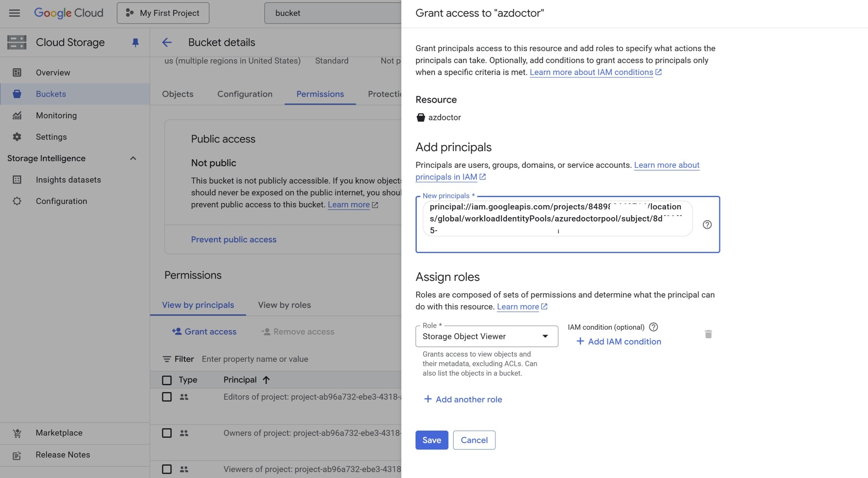Click the Cloud Storage product icon
868x478 pixels.
click(x=17, y=42)
